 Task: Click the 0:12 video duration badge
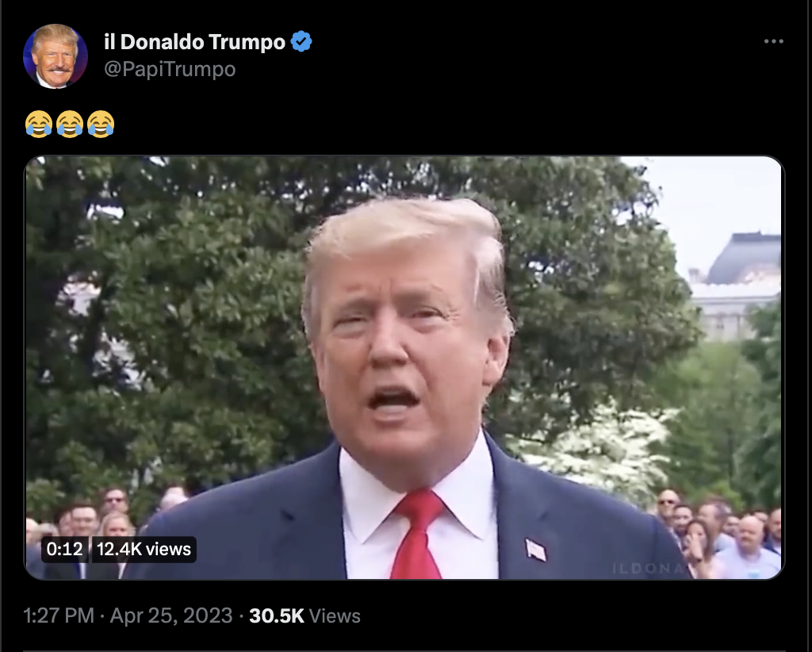[65, 549]
